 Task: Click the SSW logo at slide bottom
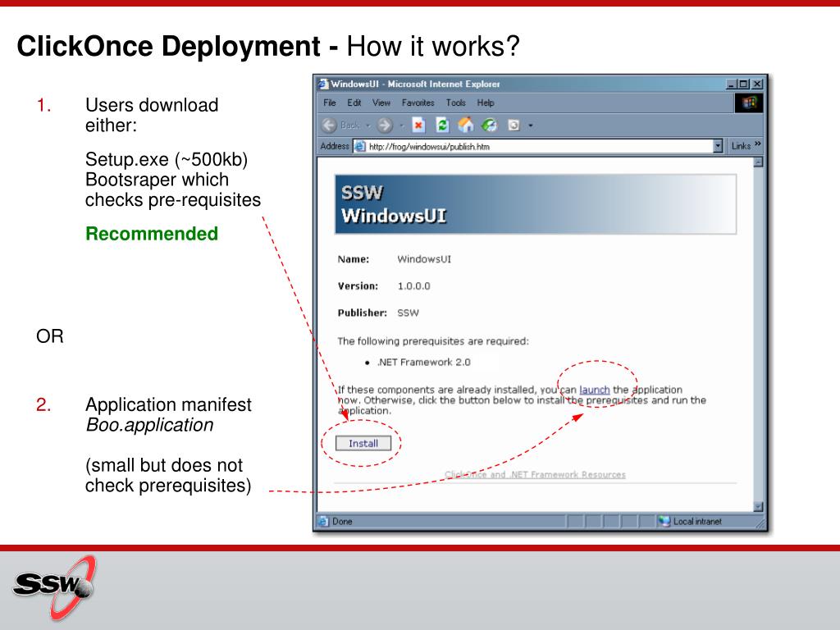(54, 587)
